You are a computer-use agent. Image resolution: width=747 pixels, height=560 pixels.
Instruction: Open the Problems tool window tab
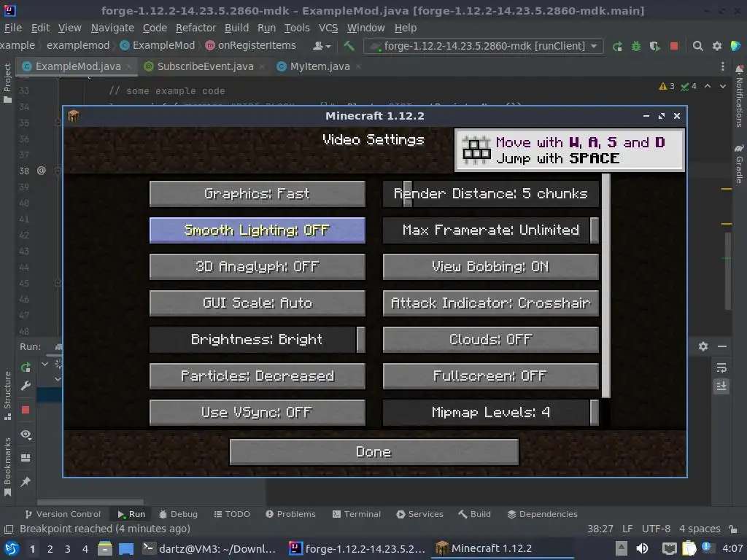(290, 514)
